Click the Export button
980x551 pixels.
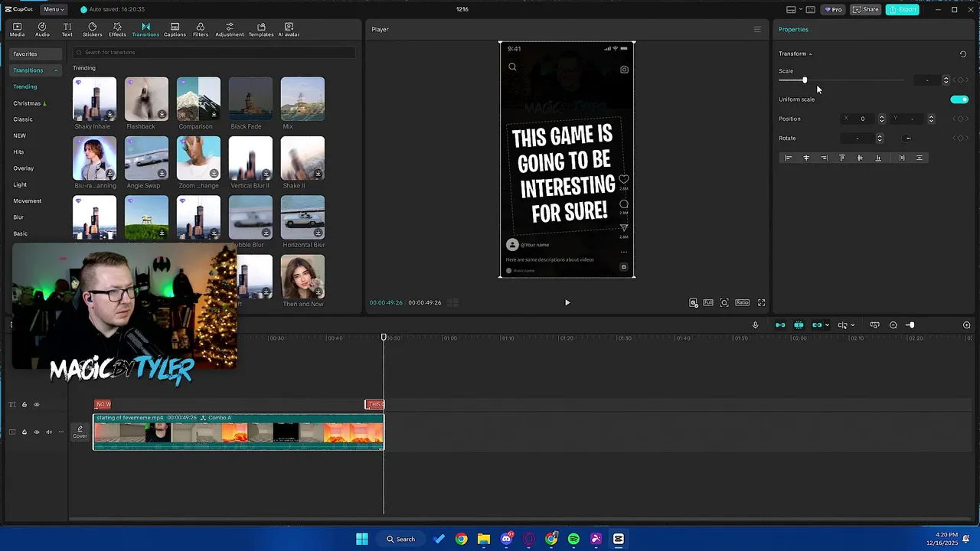(x=903, y=9)
